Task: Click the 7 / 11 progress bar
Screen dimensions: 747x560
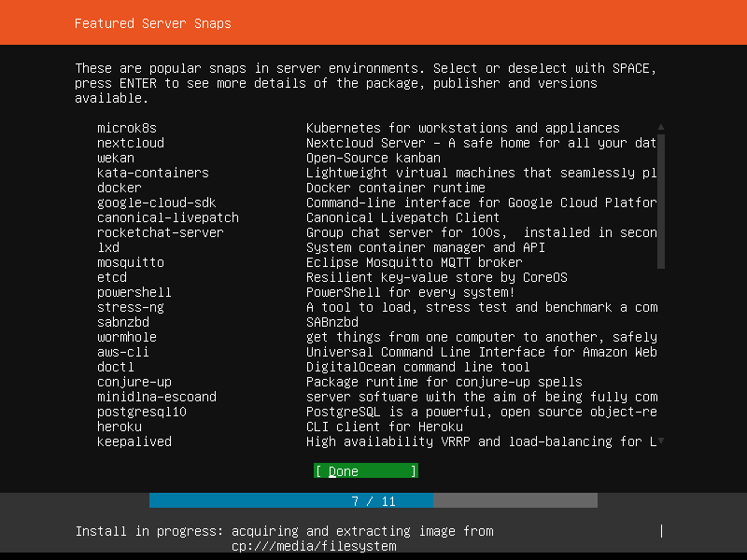Action: tap(373, 500)
